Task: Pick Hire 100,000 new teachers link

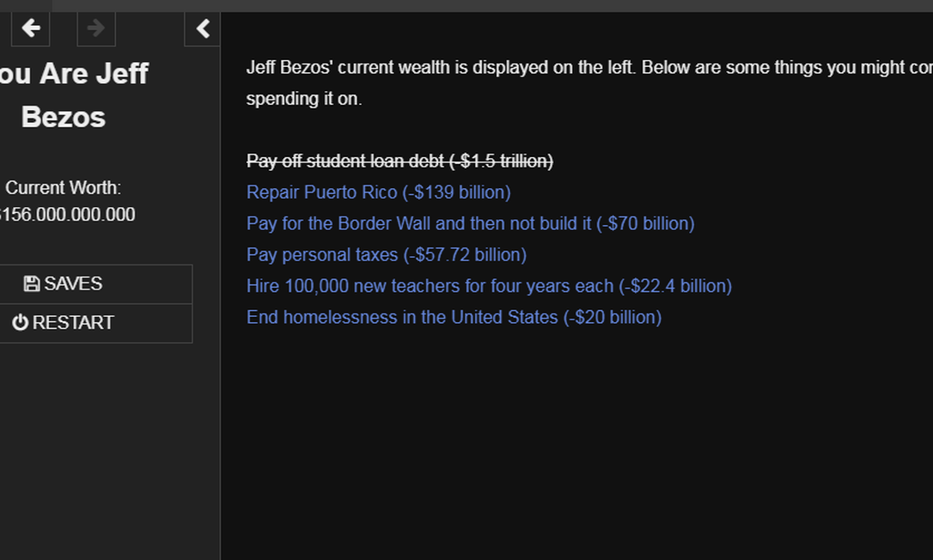Action: point(489,286)
